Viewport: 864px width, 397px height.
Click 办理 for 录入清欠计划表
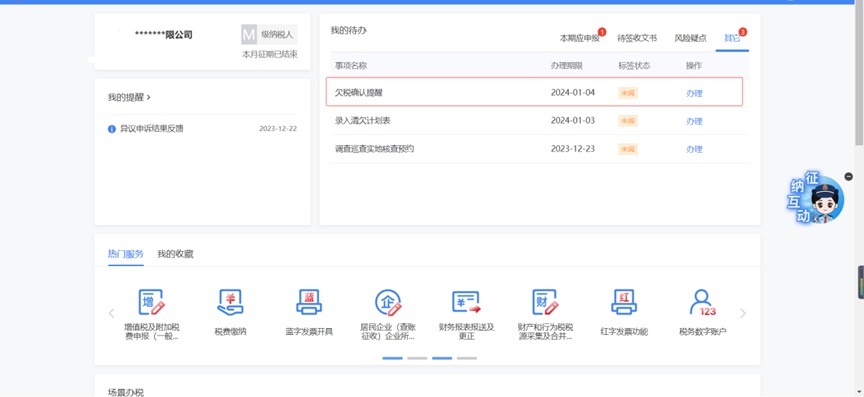coord(694,121)
